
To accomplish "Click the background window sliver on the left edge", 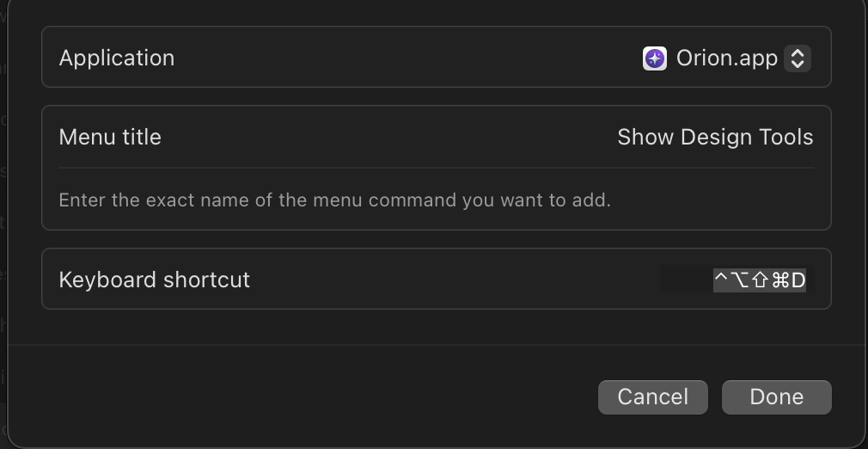I will click(3, 222).
